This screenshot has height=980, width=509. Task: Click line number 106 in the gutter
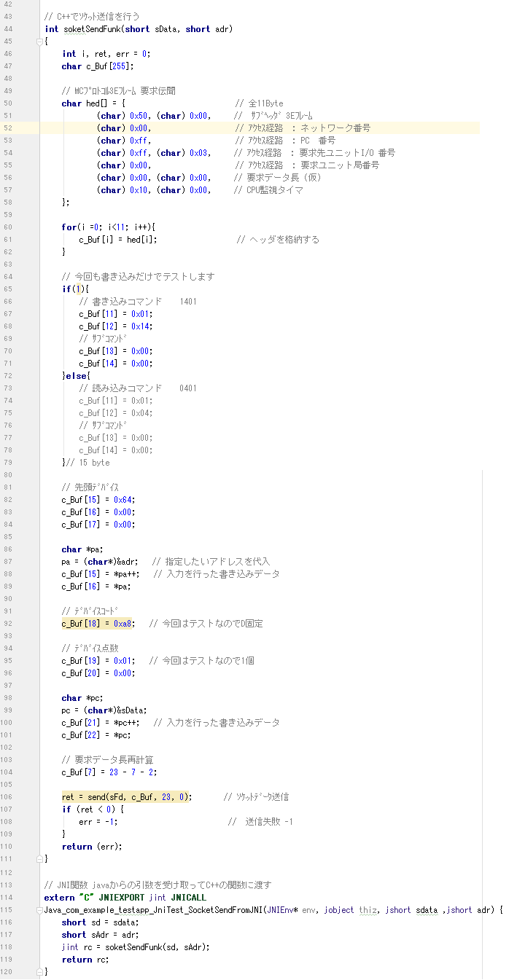click(8, 797)
